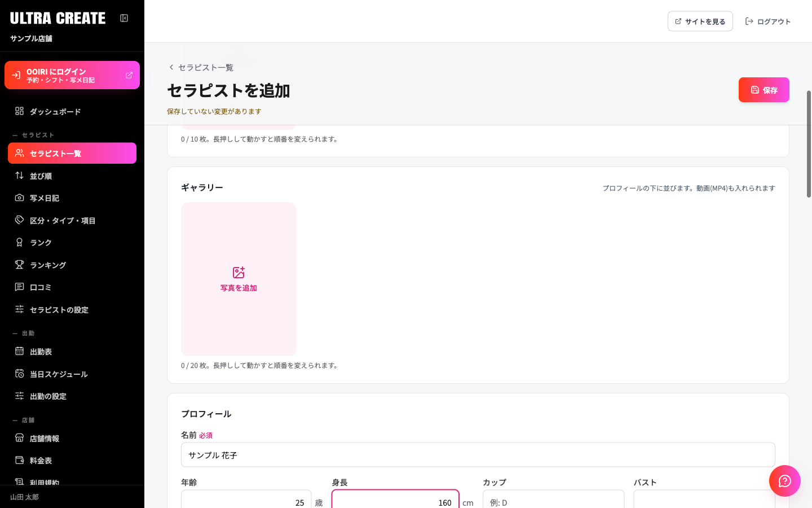Click the photo diary camera icon
Image resolution: width=812 pixels, height=508 pixels.
pos(19,198)
